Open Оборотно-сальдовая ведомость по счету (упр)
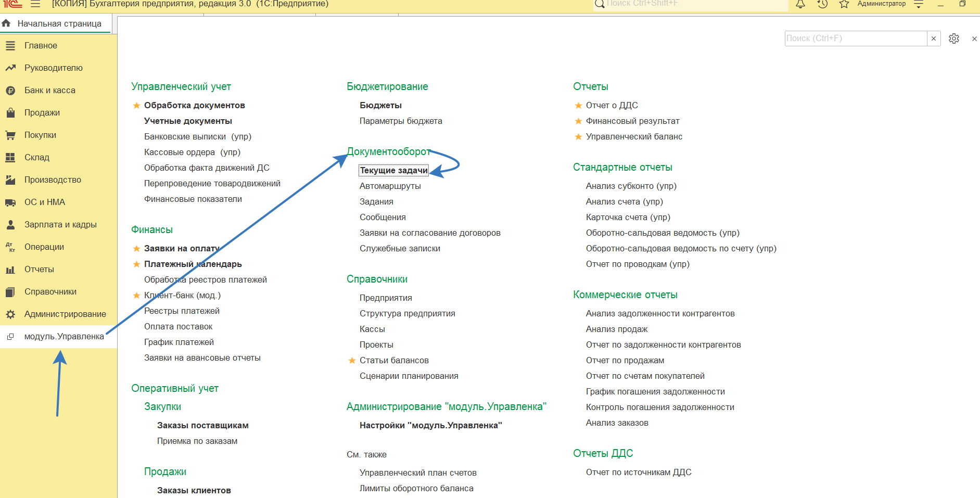 (681, 249)
